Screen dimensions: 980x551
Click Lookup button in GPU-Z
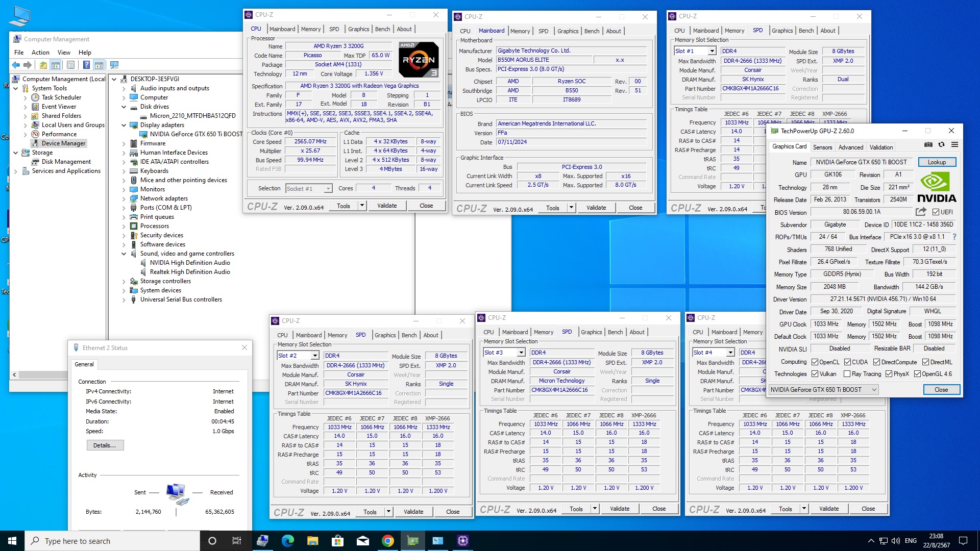[x=937, y=162]
